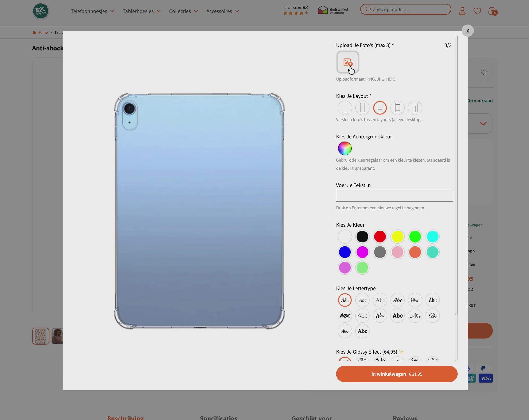Select the bold condensed Abc font in first row
Viewport: 529px width, 420px height.
[433, 300]
